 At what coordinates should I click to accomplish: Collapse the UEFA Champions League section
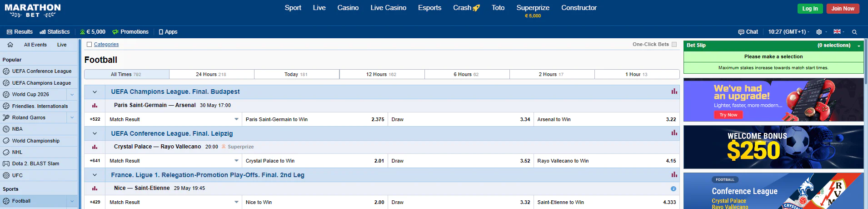[x=95, y=92]
